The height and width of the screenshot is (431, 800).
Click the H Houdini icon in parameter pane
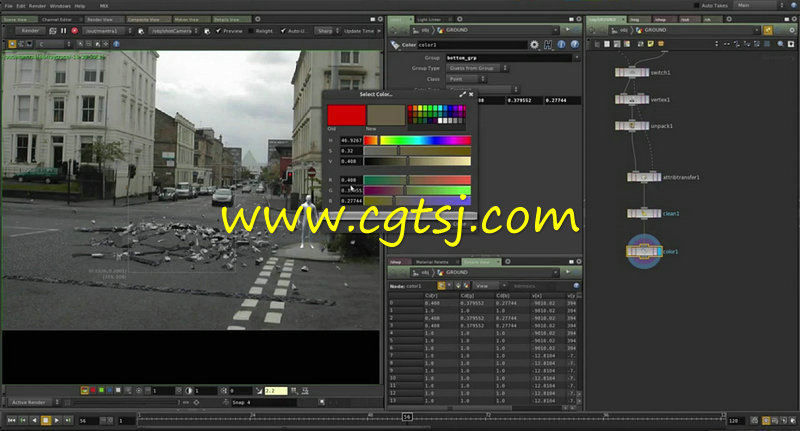coord(548,45)
